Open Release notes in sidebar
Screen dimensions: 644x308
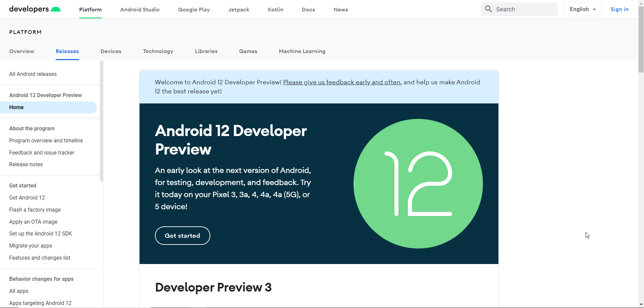[x=26, y=165]
